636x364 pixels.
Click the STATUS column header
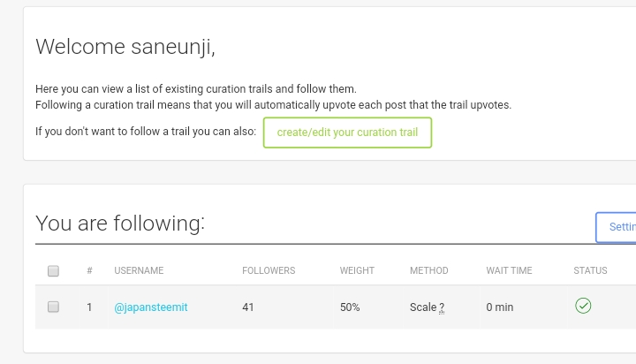[590, 270]
